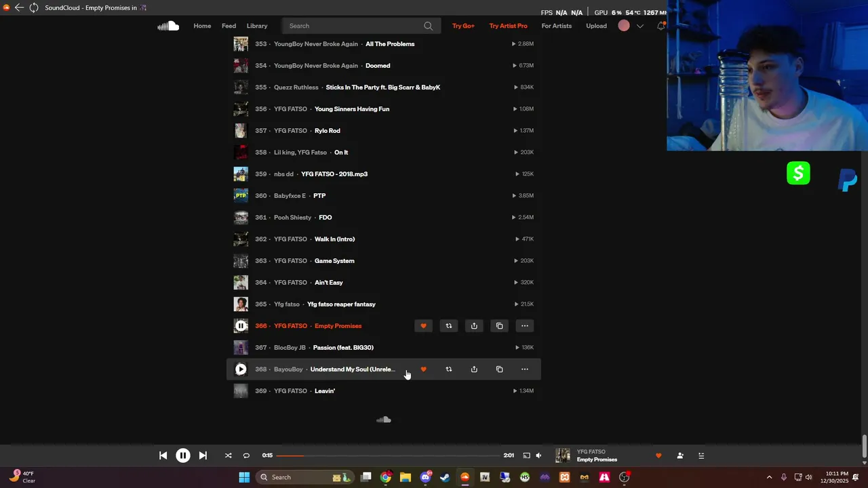Open Passion (feat. BIG30) track

click(343, 348)
